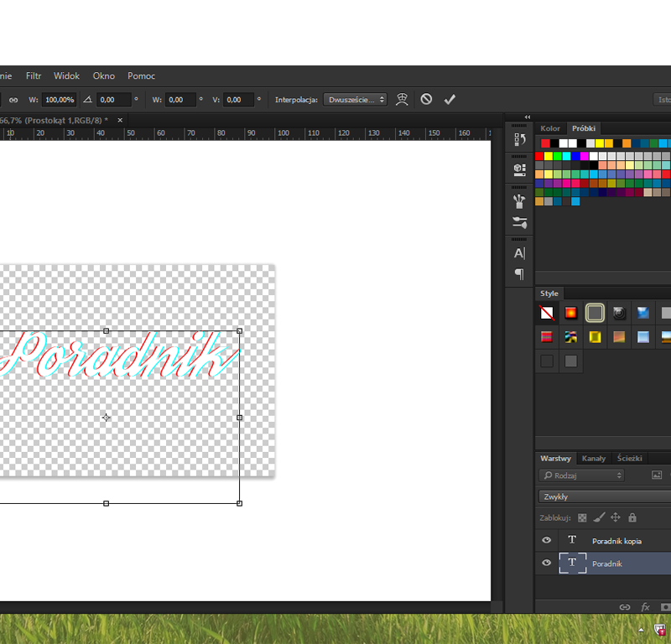This screenshot has width=671, height=644.
Task: Open the Widok menu
Action: (x=66, y=75)
